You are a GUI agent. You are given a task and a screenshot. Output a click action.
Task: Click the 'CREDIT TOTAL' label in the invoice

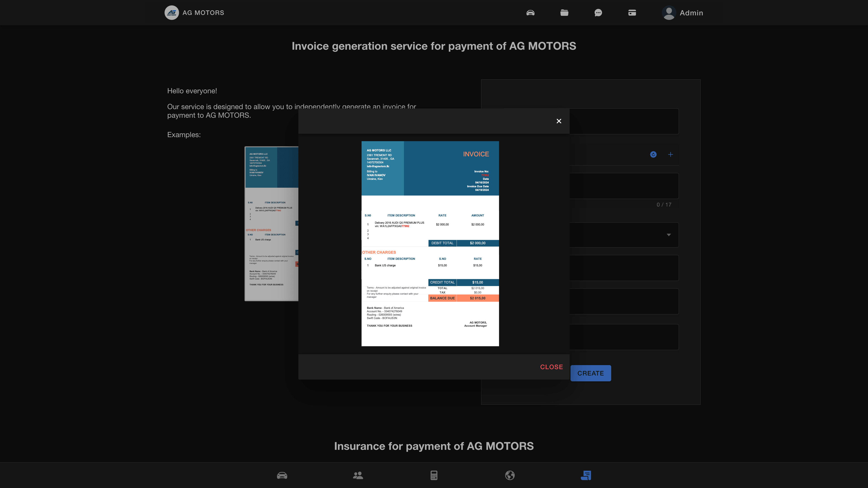[x=442, y=282]
